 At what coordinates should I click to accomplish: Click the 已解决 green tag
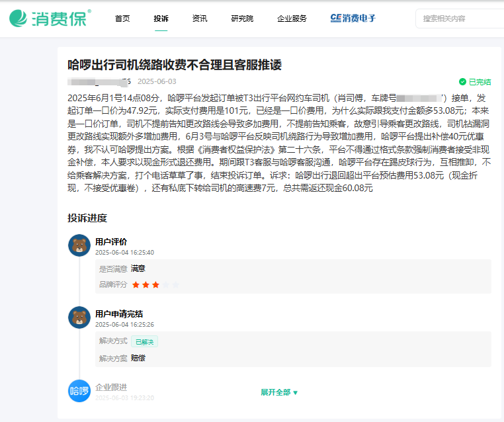click(x=144, y=342)
